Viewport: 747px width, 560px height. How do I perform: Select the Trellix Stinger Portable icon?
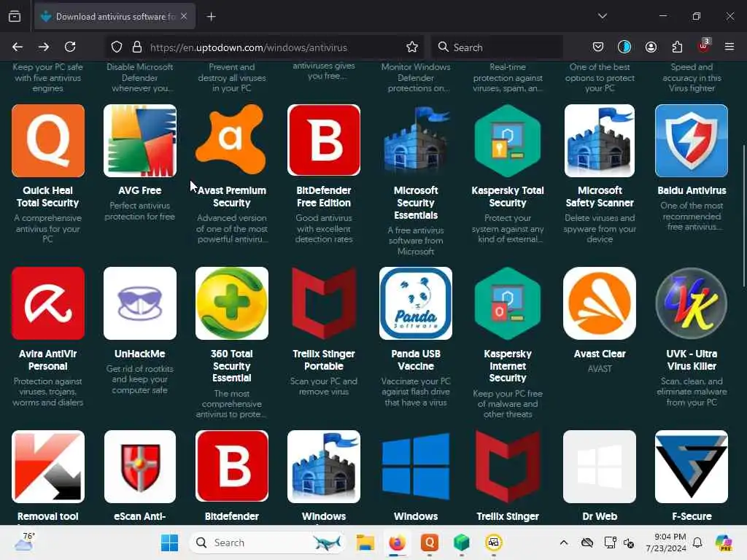(x=324, y=303)
